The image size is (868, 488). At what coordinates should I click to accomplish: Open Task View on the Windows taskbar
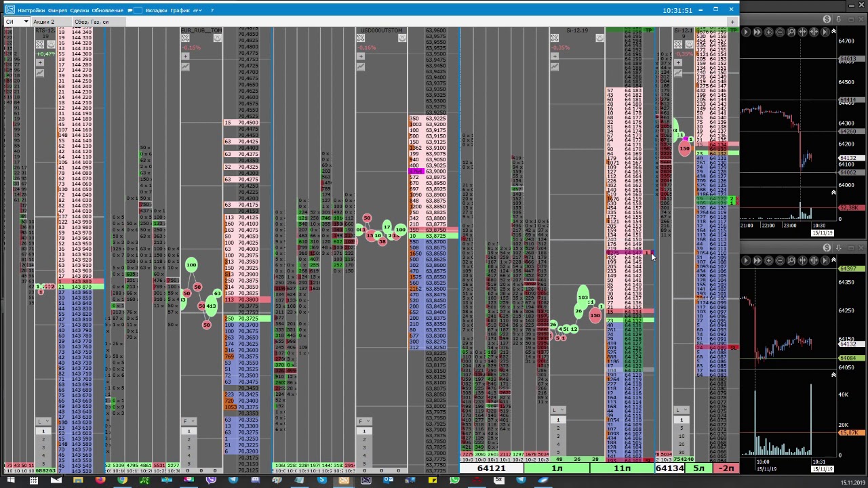click(33, 481)
